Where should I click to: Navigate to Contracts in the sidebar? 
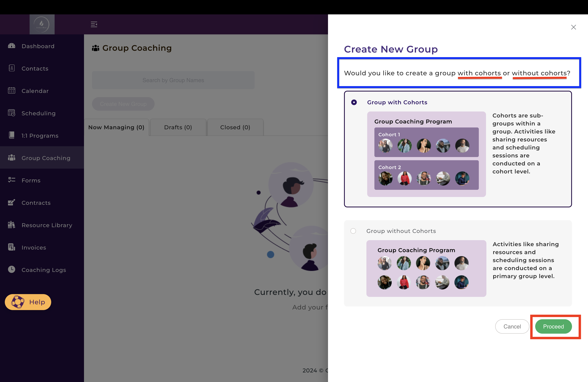click(x=42, y=203)
